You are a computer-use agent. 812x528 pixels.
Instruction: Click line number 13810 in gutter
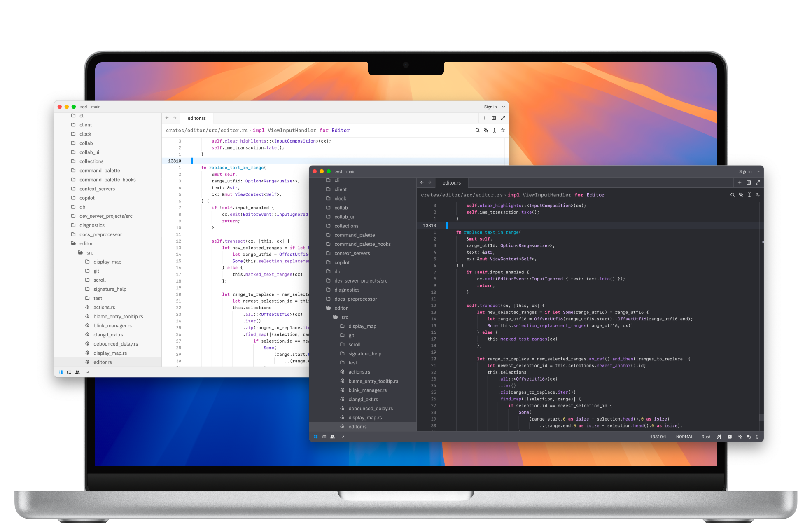pyautogui.click(x=175, y=161)
